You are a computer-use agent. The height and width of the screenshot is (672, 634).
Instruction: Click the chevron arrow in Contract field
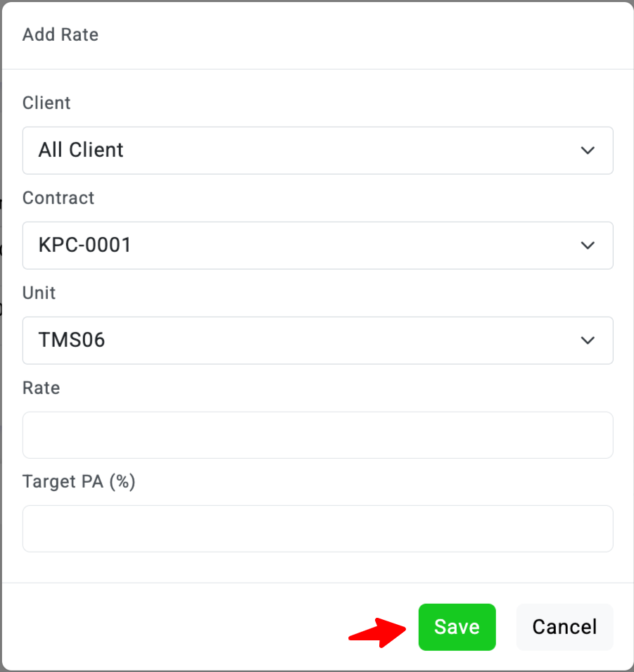588,246
